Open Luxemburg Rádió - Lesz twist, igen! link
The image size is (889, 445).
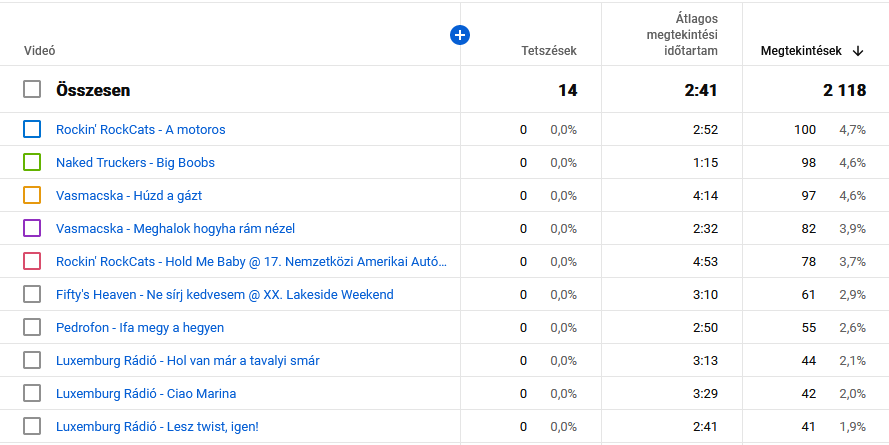coord(157,427)
